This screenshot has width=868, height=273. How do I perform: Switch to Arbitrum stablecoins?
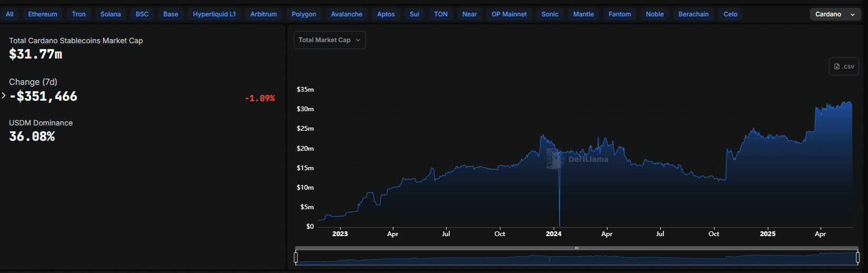pos(264,14)
